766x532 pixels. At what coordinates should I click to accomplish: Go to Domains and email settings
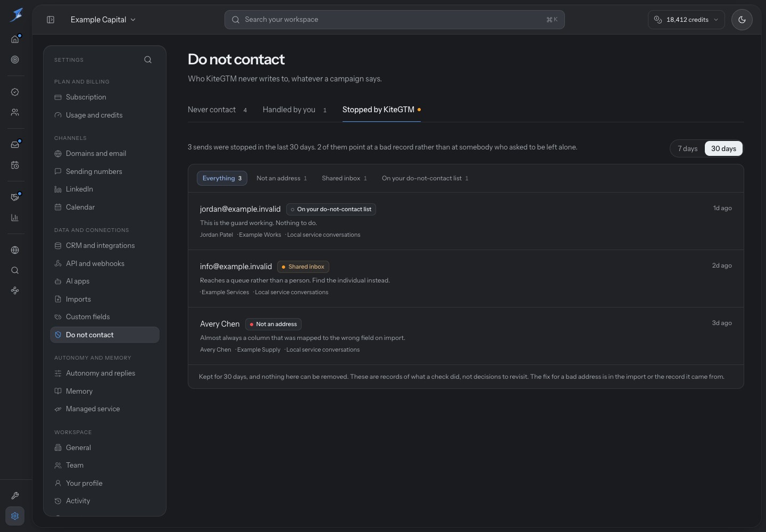pos(105,154)
